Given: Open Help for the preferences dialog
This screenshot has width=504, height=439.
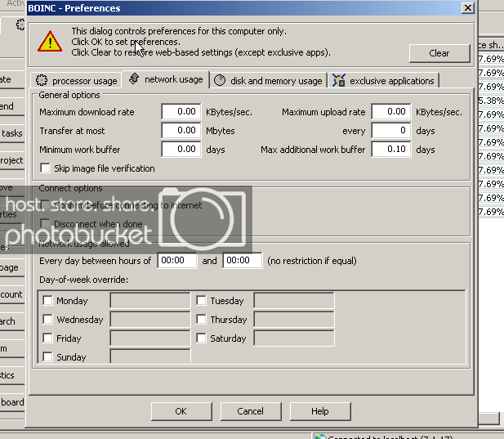Looking at the screenshot, I should click(x=319, y=411).
